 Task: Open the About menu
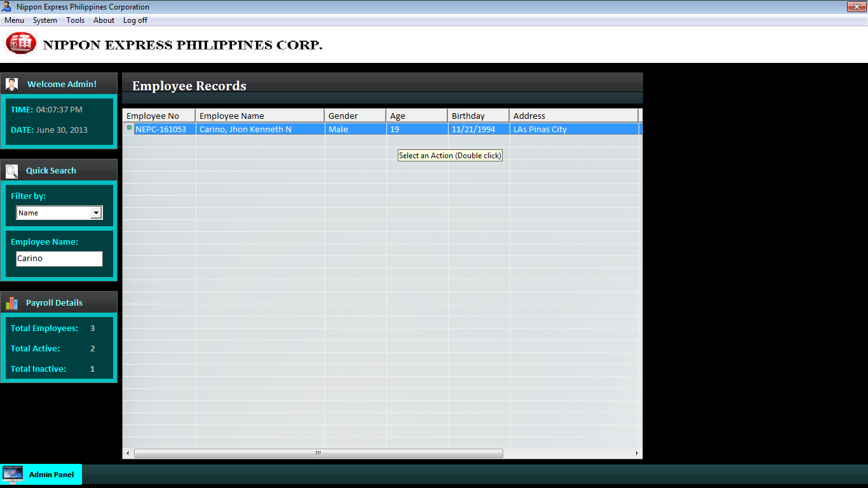(104, 20)
